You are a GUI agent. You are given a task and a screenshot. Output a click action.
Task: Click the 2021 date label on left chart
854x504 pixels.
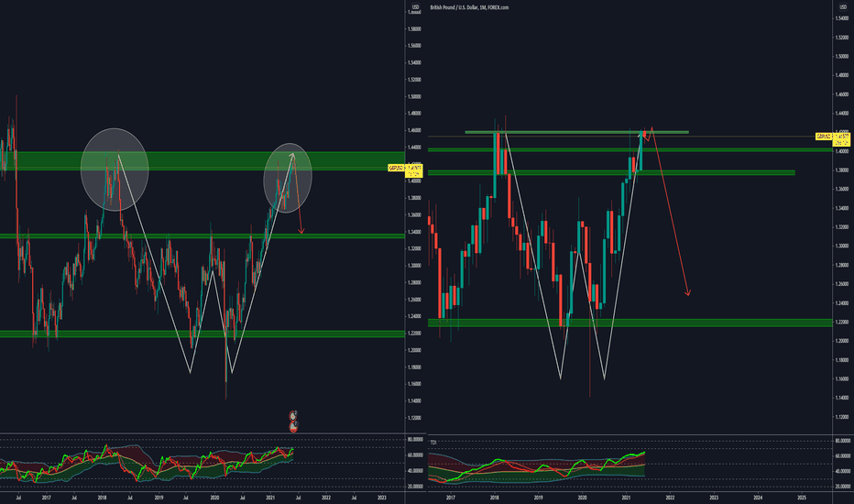(x=270, y=498)
